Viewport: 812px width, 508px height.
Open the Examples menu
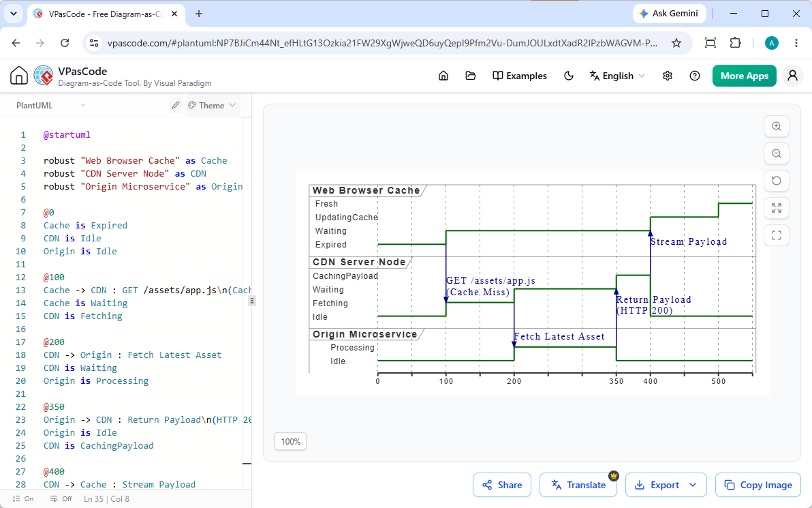pos(519,76)
